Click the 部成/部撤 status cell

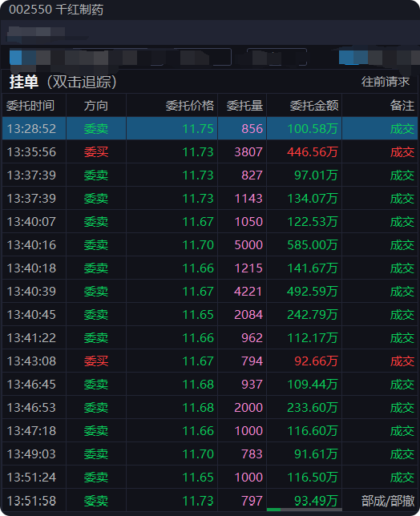coord(388,501)
